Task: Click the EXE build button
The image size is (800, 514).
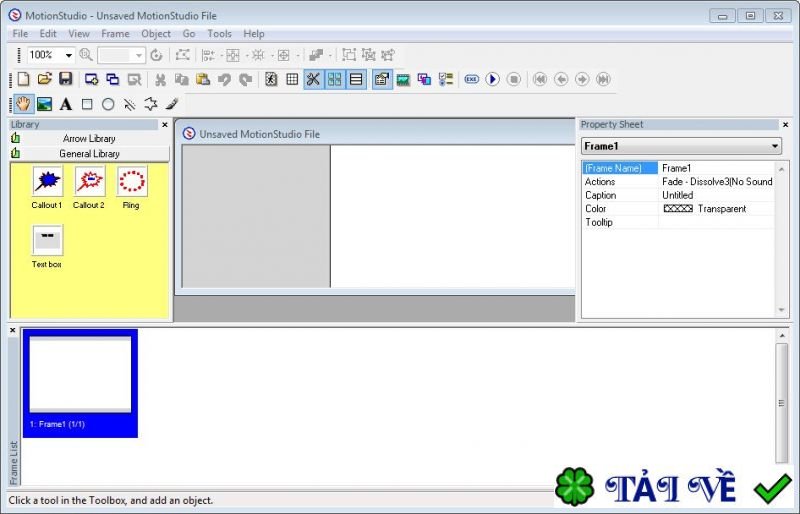Action: [471, 79]
